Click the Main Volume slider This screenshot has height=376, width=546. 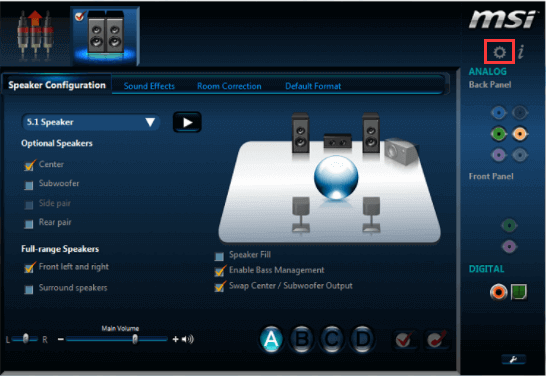pos(117,339)
